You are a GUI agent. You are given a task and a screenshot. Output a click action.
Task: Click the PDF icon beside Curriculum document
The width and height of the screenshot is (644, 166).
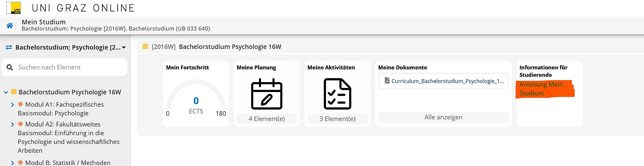point(387,81)
